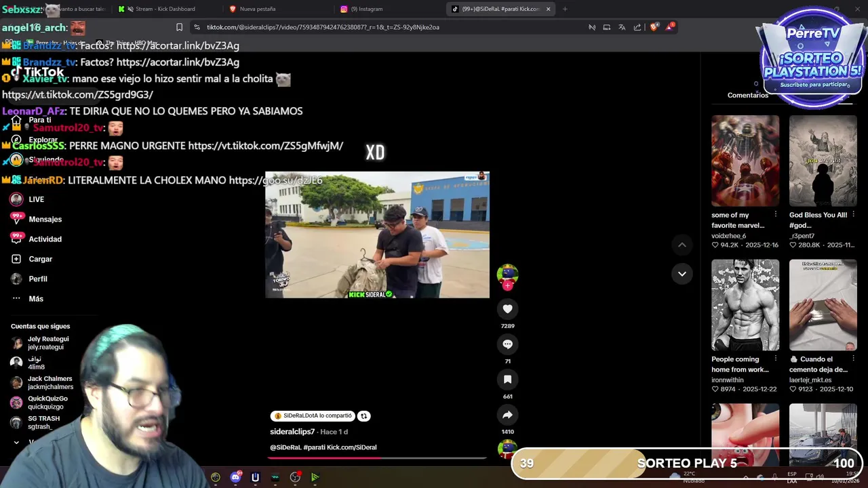Open options menu for 'People coming home' card
The height and width of the screenshot is (488, 868).
point(776,359)
